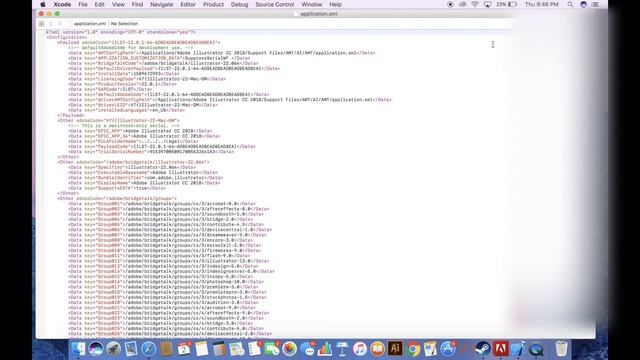Click the Group001 acrobat-8.0 line
The image size is (640, 360).
162,204
